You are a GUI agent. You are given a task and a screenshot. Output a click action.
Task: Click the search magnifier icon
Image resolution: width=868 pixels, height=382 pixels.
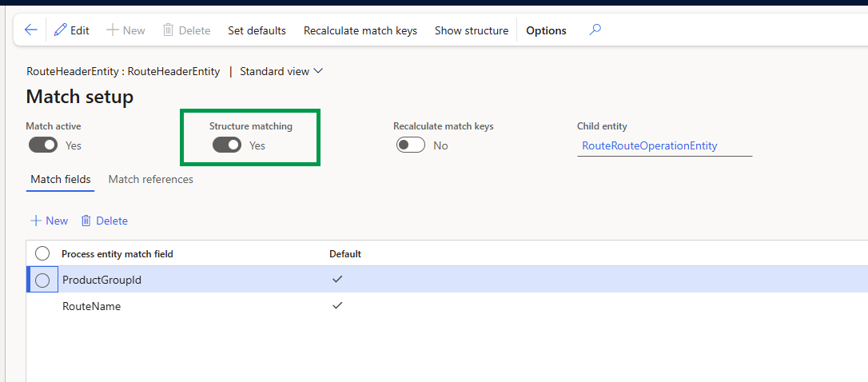click(x=595, y=30)
